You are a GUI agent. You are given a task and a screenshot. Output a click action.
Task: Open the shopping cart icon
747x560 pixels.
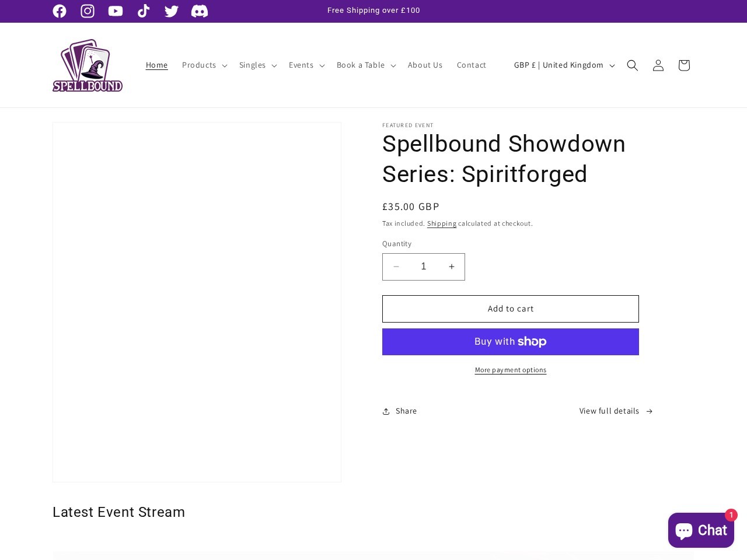click(683, 65)
